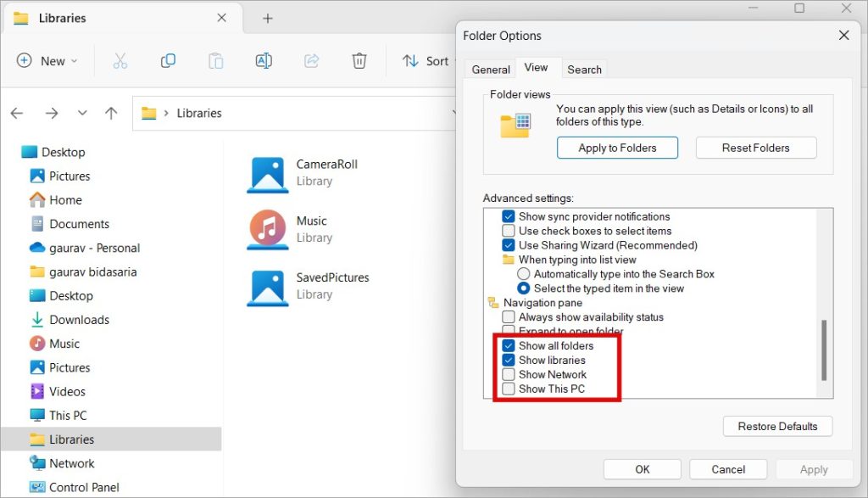
Task: Enable the Show This PC checkbox
Action: [509, 389]
